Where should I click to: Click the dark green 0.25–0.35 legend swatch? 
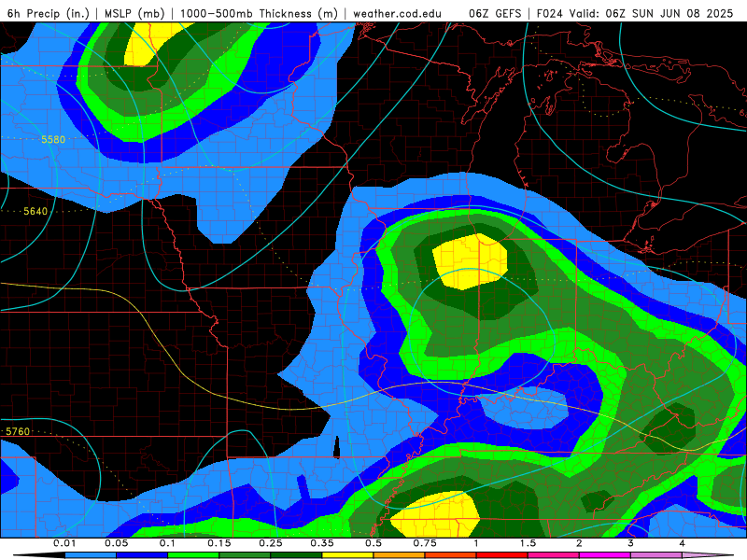(x=296, y=555)
